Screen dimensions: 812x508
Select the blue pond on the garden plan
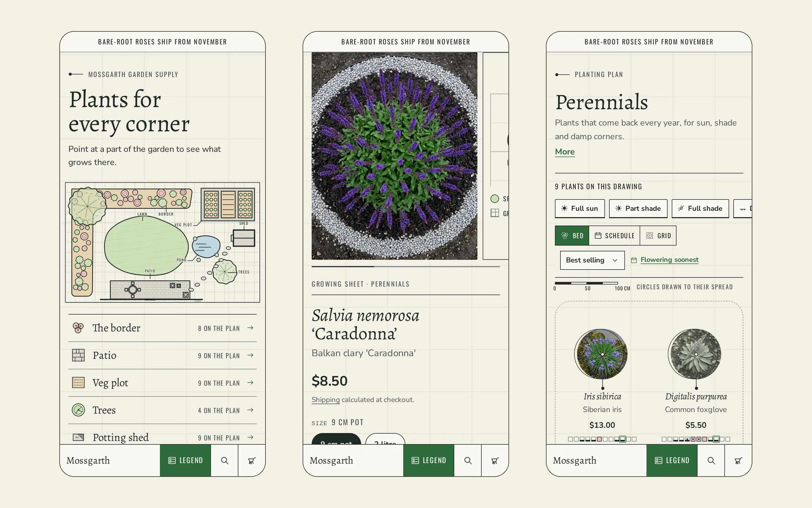(206, 247)
